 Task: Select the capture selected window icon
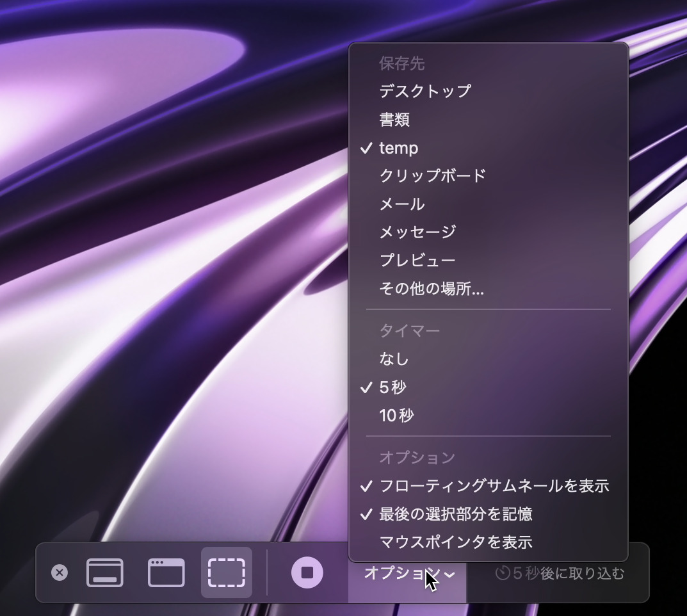(165, 573)
